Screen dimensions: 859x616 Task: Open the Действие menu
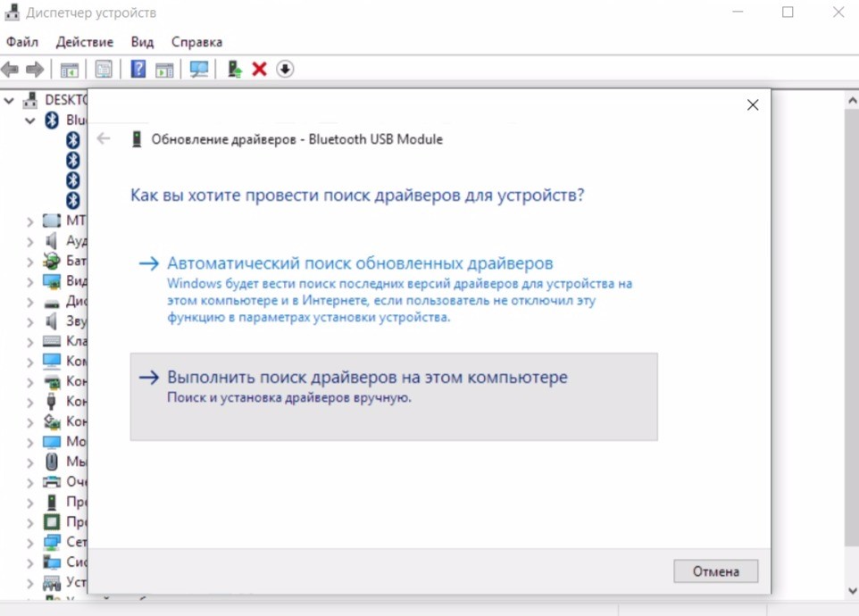(84, 42)
